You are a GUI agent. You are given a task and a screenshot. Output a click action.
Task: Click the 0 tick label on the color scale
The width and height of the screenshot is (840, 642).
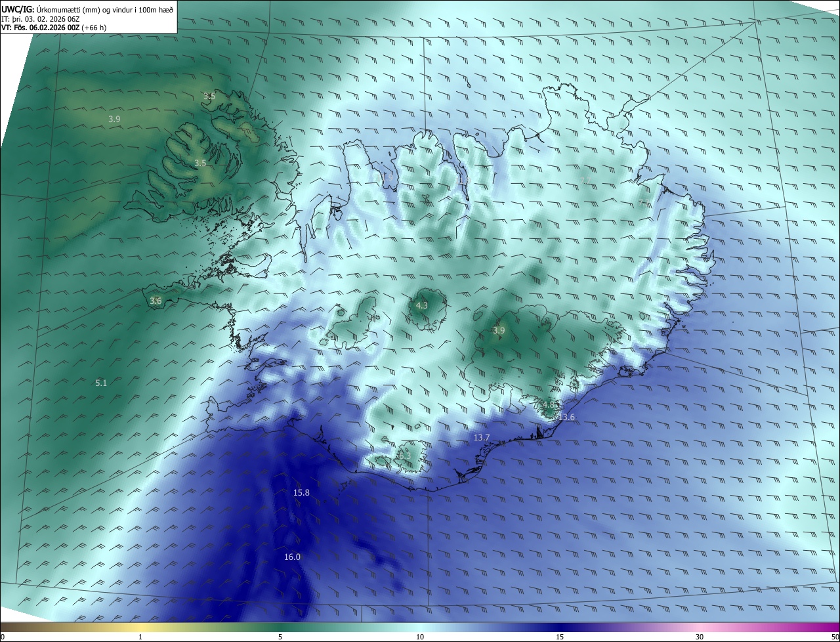pos(3,637)
